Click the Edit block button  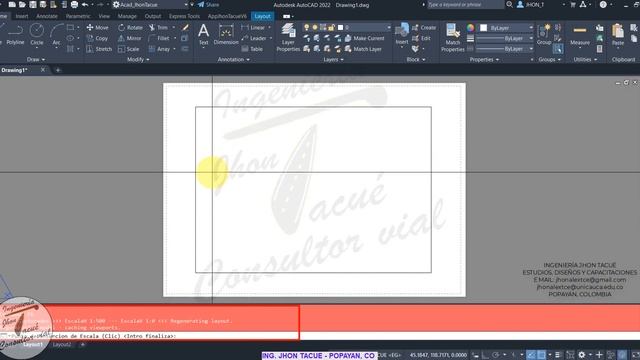(x=421, y=38)
